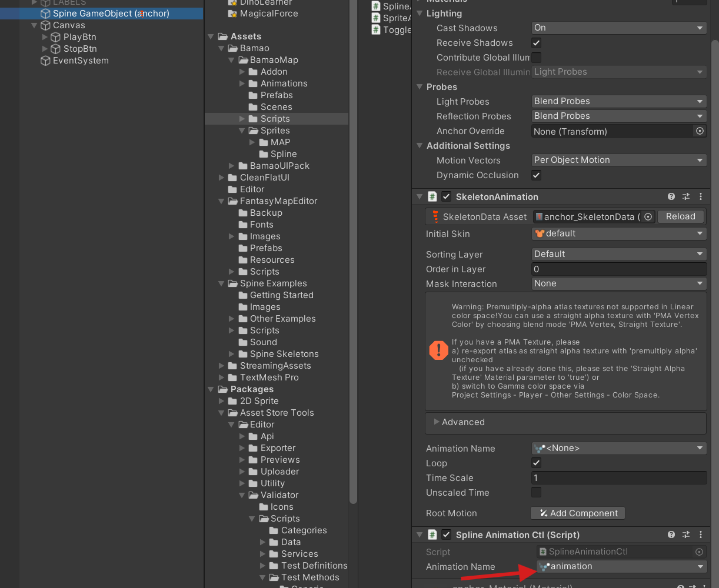719x588 pixels.
Task: Enable the Unscaled Time checkbox
Action: click(536, 493)
